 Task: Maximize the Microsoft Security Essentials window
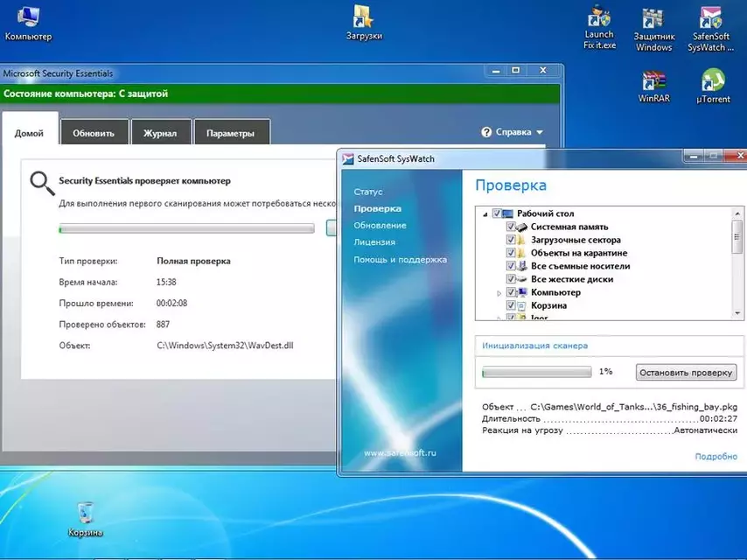[x=515, y=71]
